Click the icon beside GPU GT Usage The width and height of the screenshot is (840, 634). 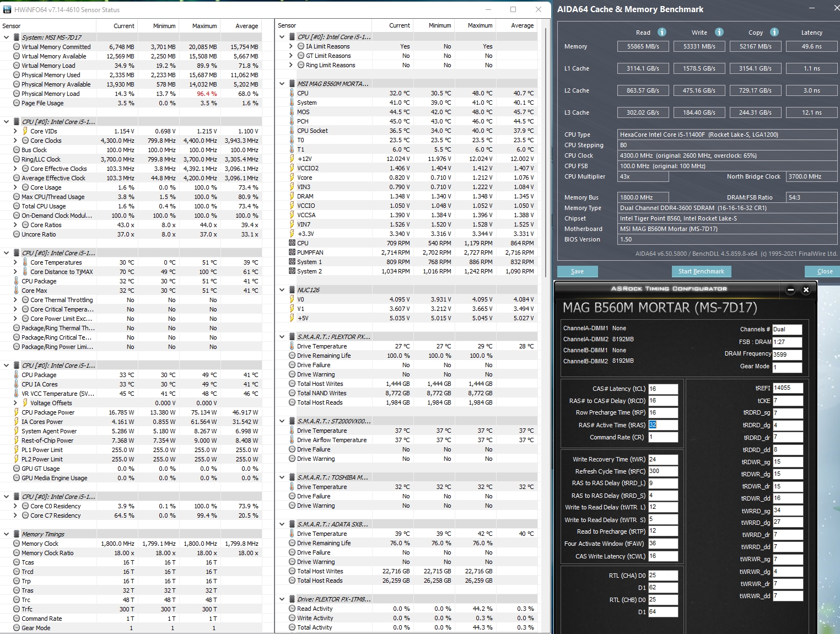[17, 469]
